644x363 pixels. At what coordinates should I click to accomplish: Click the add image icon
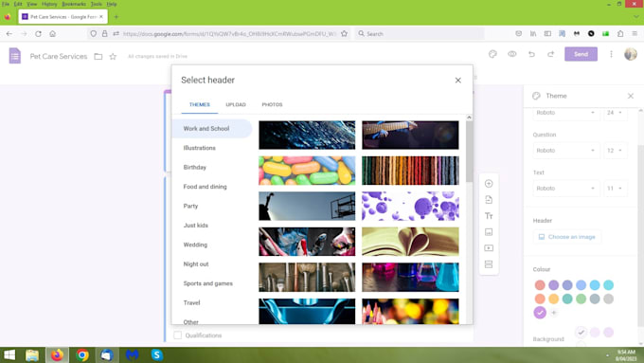click(x=489, y=232)
